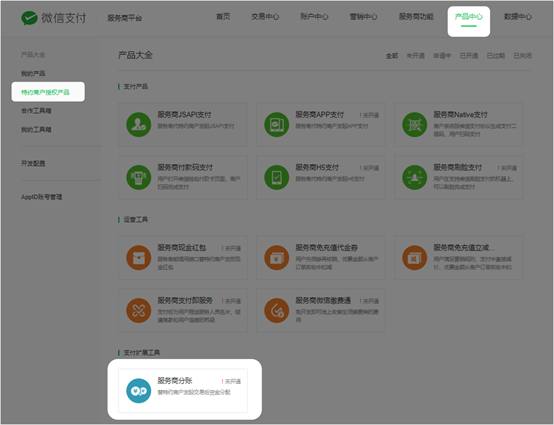Click the 未开通 status on 服务商H5支付 card

pos(369,168)
